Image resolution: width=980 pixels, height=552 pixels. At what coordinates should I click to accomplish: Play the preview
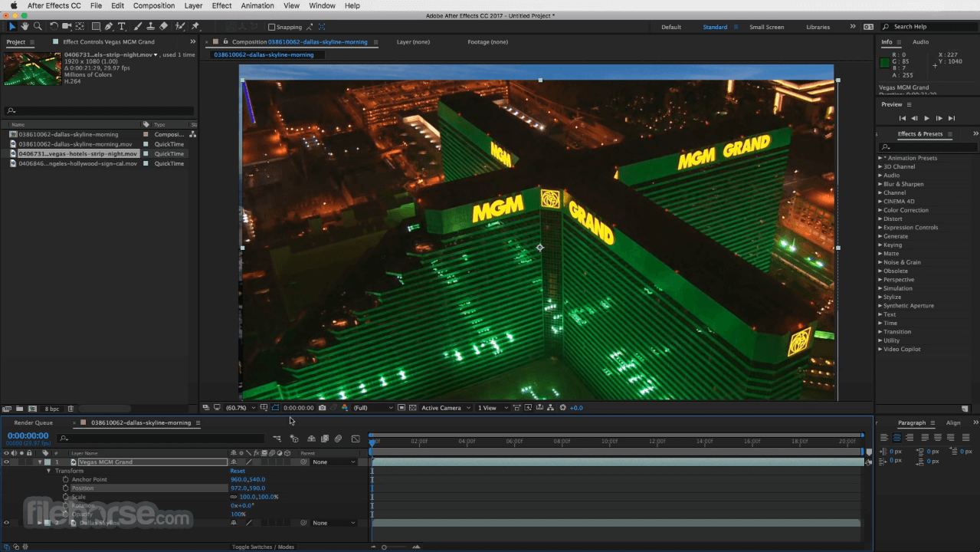[926, 118]
